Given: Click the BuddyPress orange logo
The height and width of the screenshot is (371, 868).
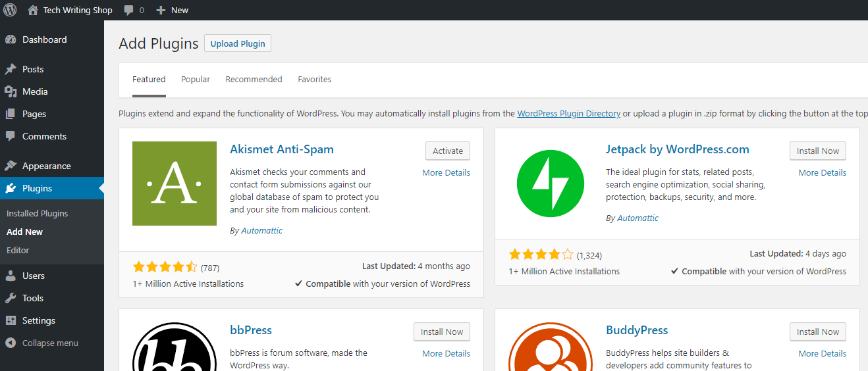Looking at the screenshot, I should point(551,347).
